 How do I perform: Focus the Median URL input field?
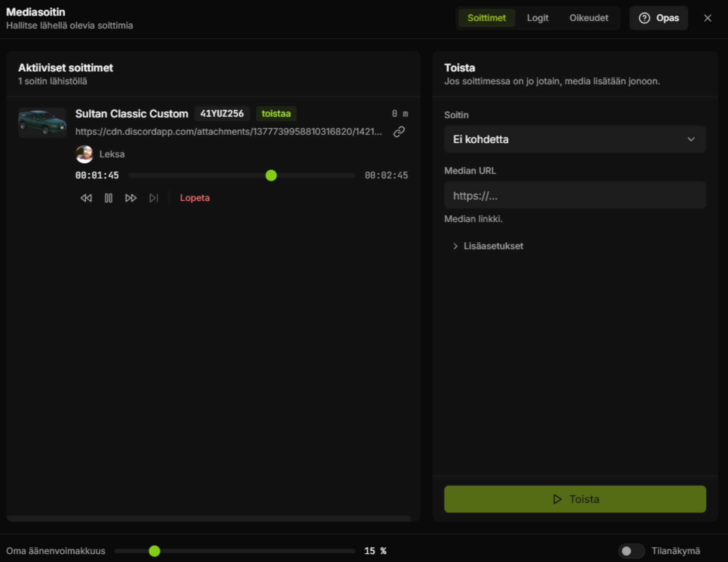click(x=575, y=196)
